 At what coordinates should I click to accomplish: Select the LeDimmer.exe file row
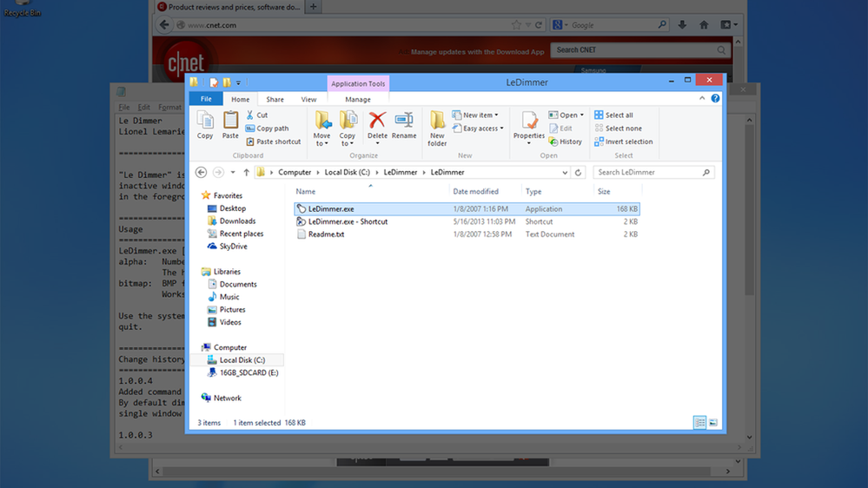(x=467, y=208)
